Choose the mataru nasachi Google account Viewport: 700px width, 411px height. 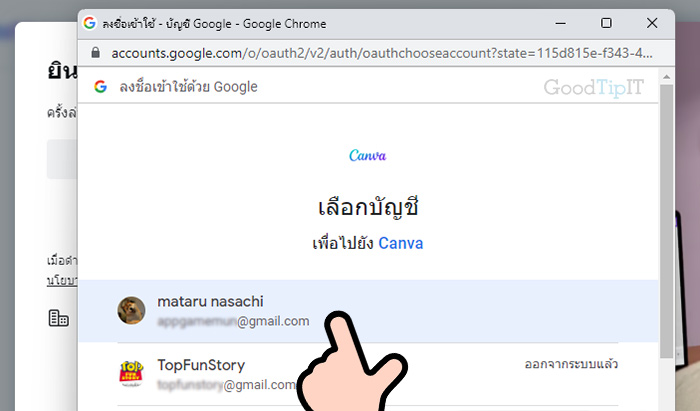click(x=368, y=311)
